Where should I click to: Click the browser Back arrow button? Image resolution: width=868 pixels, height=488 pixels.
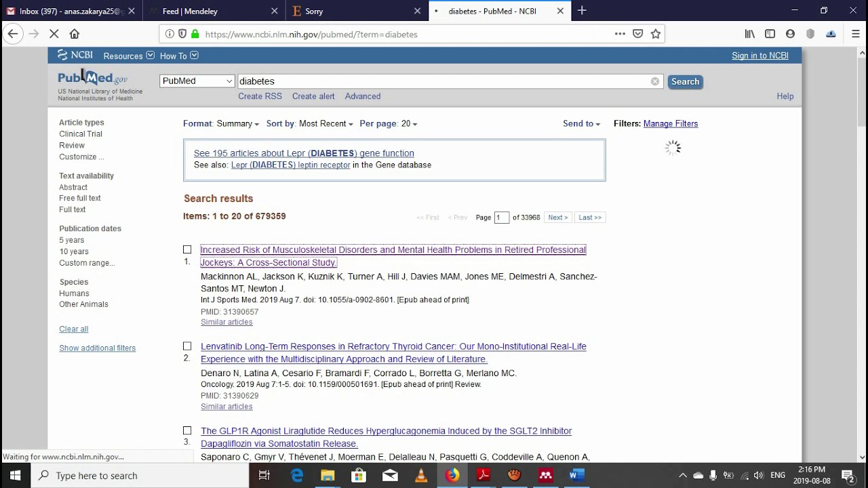coord(13,34)
